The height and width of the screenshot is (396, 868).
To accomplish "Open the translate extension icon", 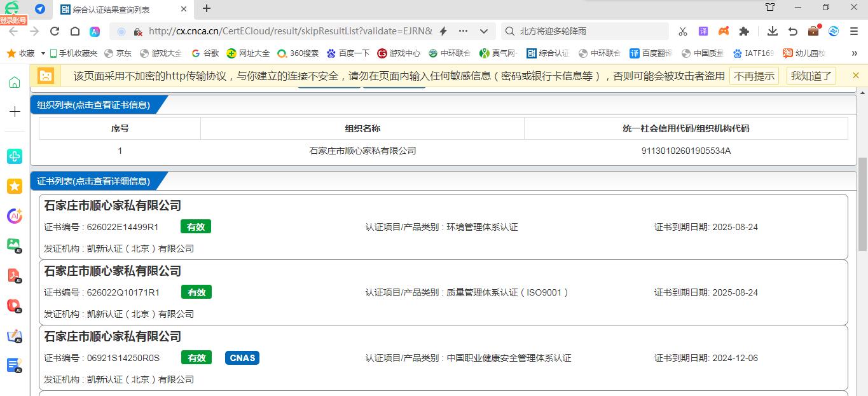I will pos(703,31).
